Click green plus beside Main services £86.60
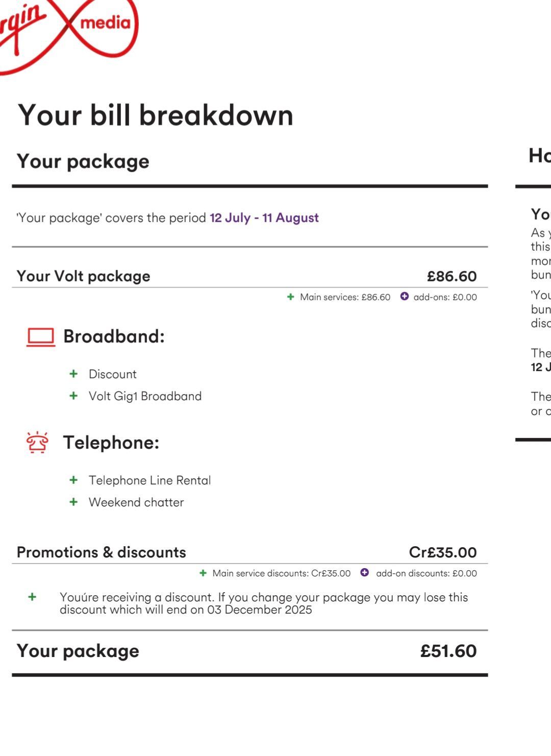Screen dimensions: 551x756 (x=291, y=297)
